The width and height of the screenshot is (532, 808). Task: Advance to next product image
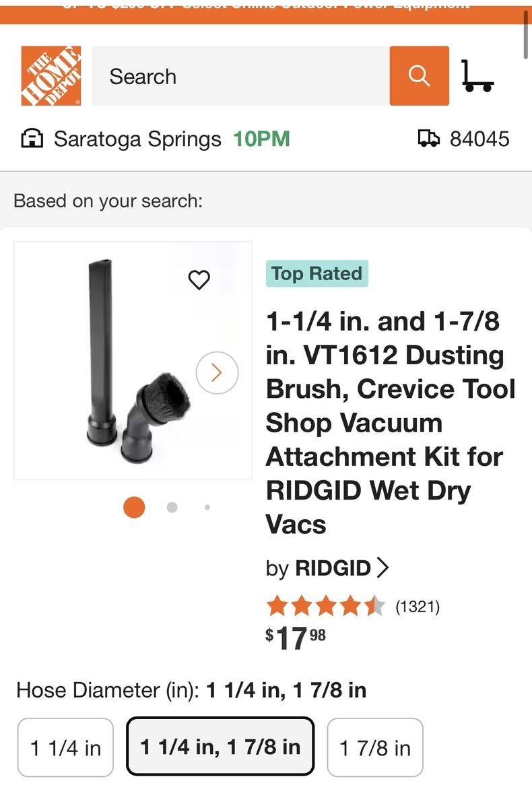click(x=217, y=372)
